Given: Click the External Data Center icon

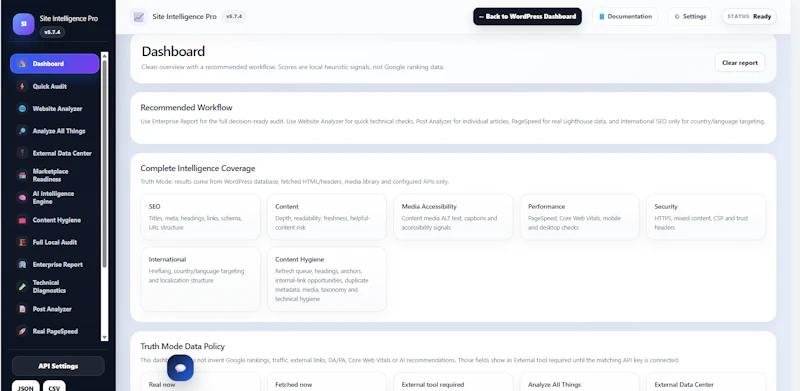Looking at the screenshot, I should (22, 153).
